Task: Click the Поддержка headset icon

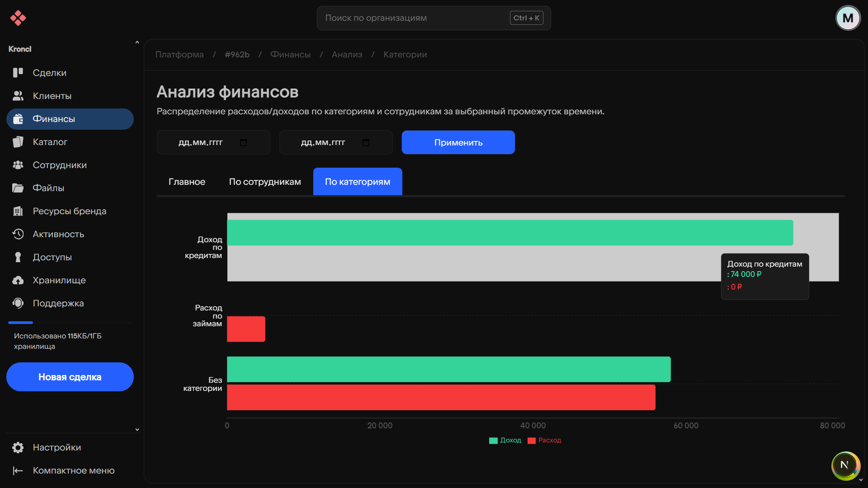Action: (x=18, y=303)
